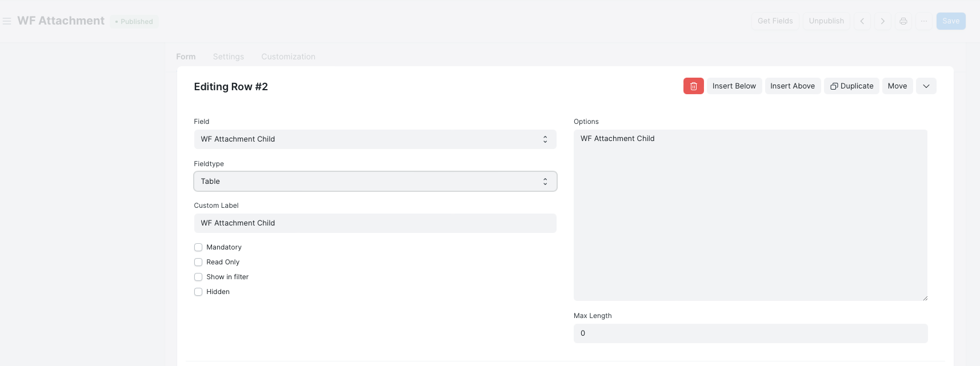This screenshot has height=366, width=980.
Task: Open the three-dots more menu
Action: (924, 21)
